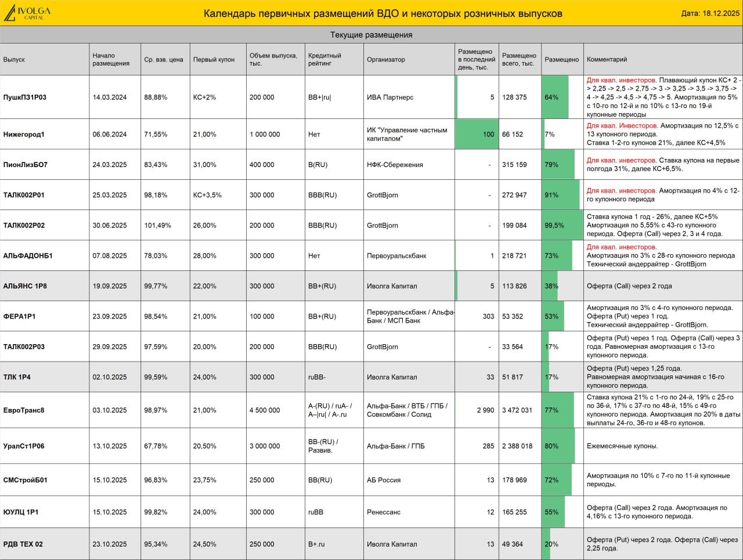The height and width of the screenshot is (560, 743).
Task: Select the ЮУЛЦ 1Р1 comment cell
Action: coord(663,512)
